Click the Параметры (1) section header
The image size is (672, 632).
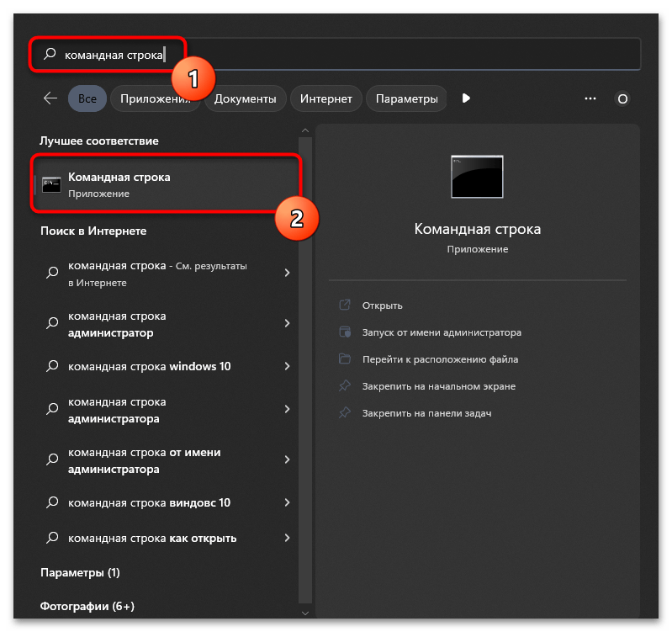point(80,572)
